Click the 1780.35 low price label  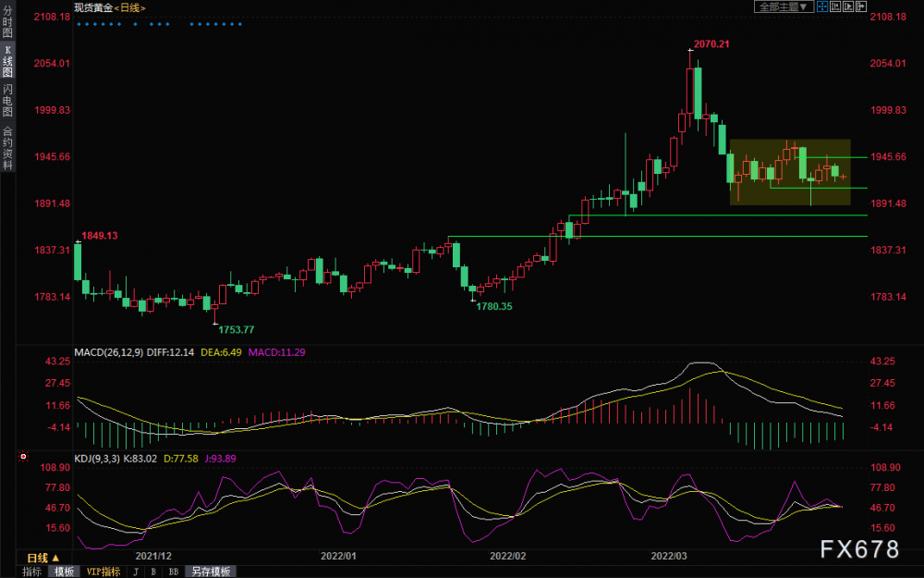493,306
